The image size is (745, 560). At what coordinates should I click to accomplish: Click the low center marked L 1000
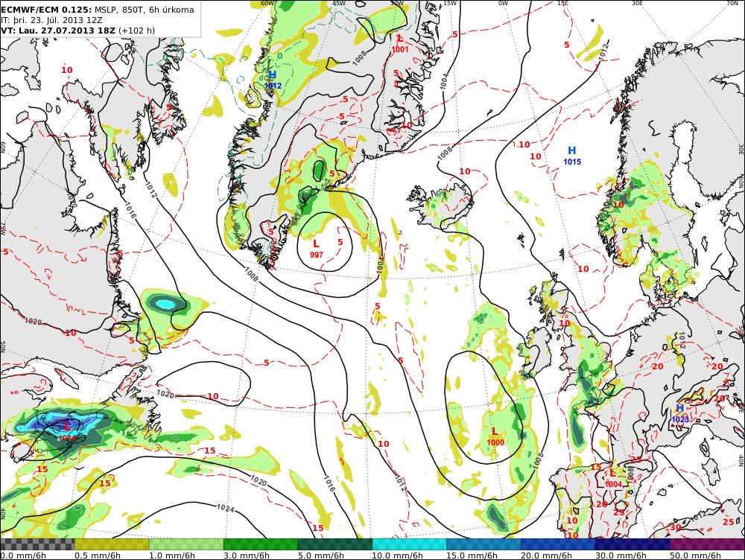[495, 436]
